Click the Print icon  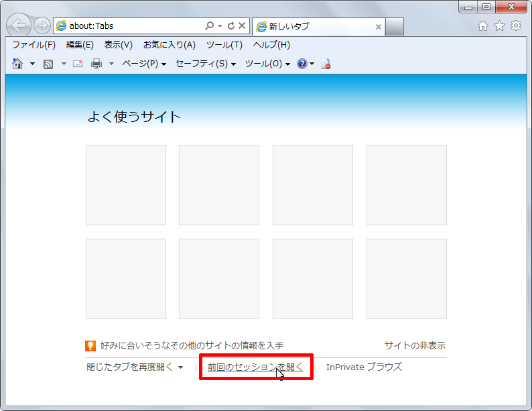(96, 64)
